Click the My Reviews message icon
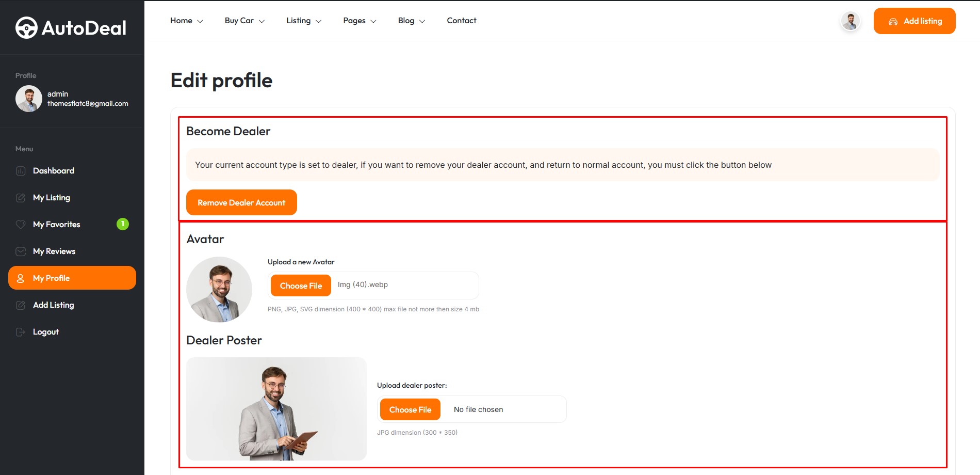This screenshot has width=980, height=475. [x=21, y=251]
